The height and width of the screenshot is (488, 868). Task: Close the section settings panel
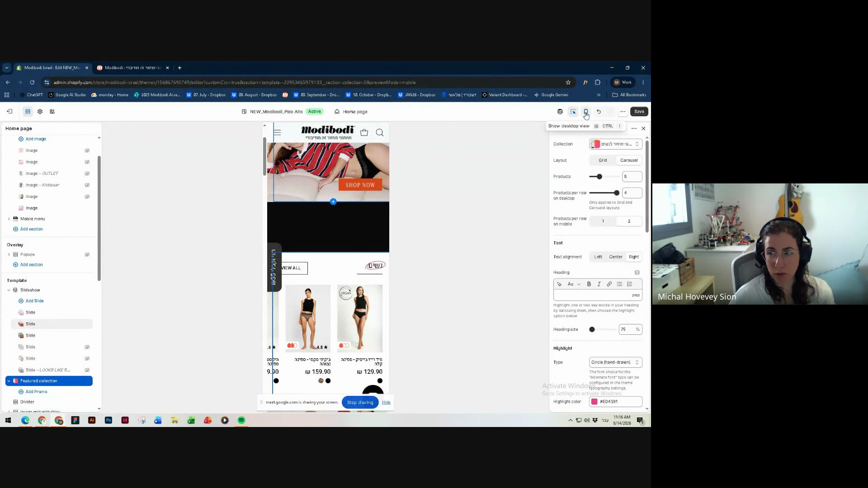[644, 128]
